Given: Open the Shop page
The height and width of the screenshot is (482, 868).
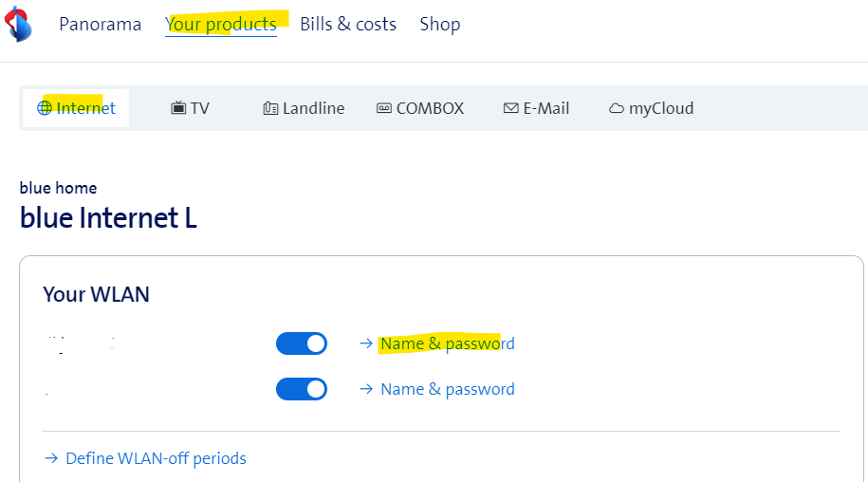Looking at the screenshot, I should coord(440,24).
